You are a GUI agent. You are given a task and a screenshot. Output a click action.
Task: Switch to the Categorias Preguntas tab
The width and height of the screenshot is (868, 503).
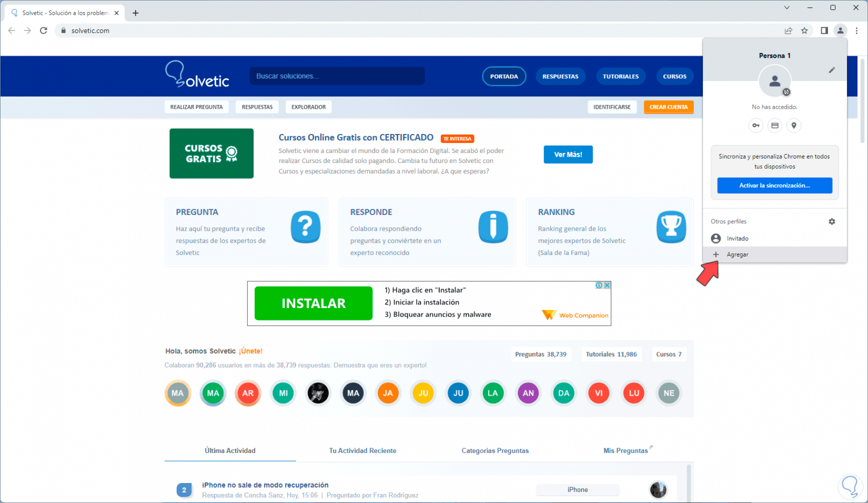point(495,451)
